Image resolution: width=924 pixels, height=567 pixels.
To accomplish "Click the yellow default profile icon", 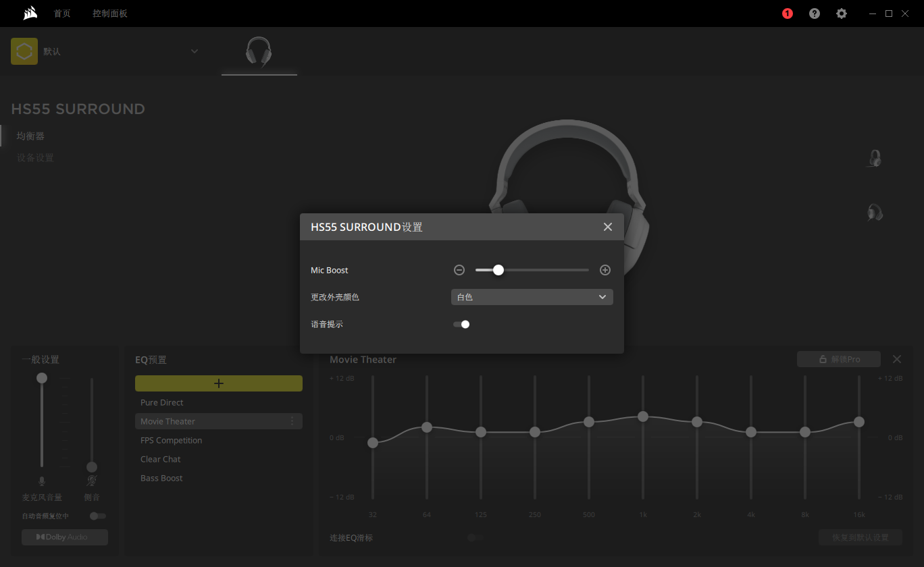I will (x=24, y=51).
